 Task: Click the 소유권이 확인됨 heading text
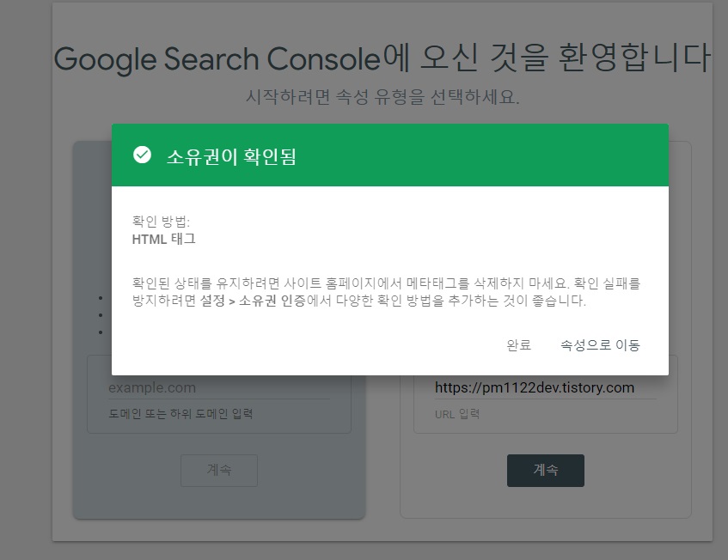[x=231, y=156]
